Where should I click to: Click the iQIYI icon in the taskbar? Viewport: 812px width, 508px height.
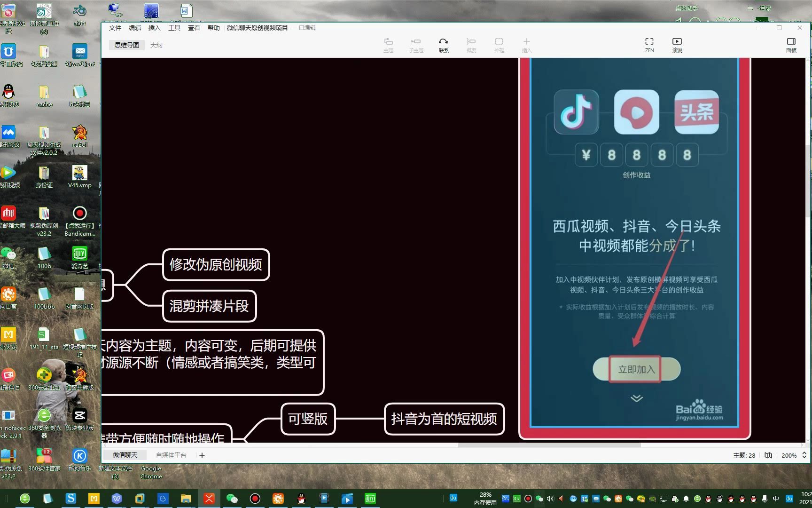[x=370, y=499]
